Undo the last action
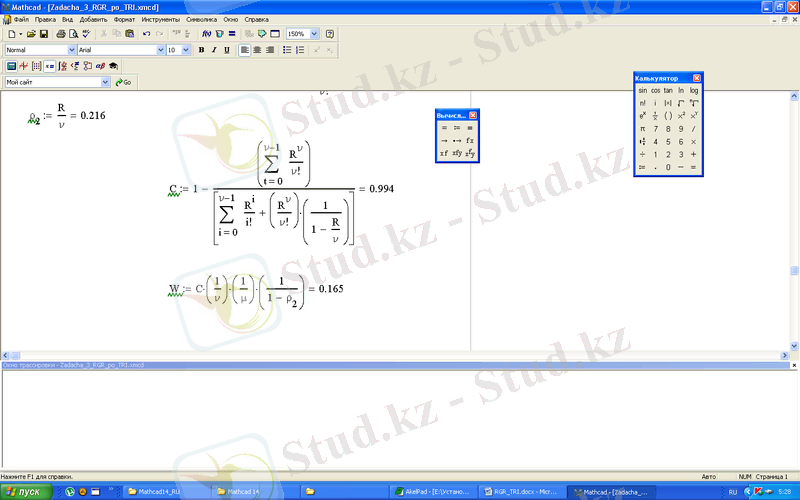 click(x=146, y=34)
